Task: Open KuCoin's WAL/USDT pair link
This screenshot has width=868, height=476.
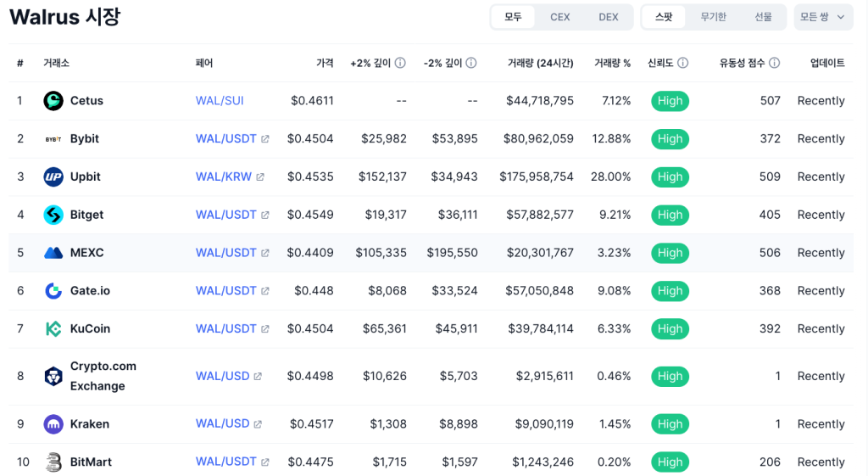Action: click(x=225, y=328)
